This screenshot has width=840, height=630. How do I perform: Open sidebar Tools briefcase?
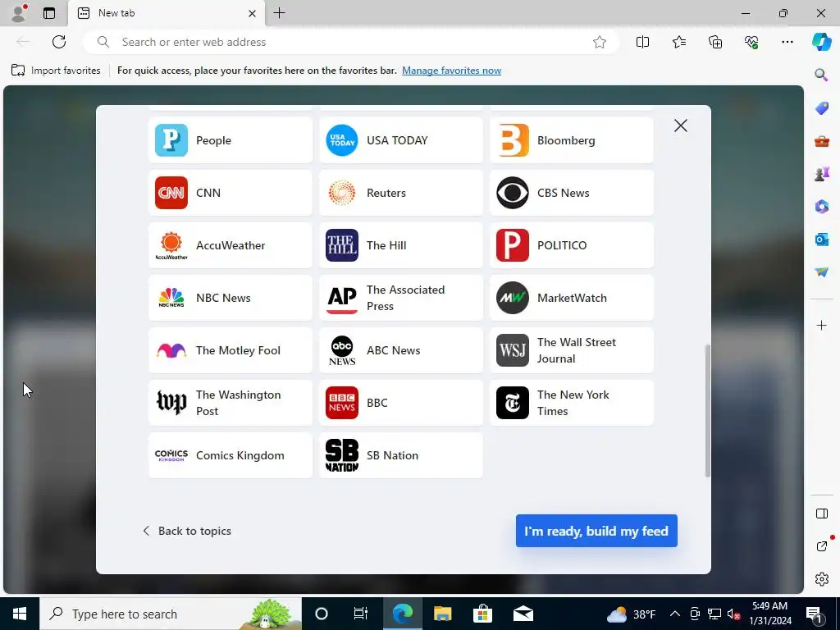tap(821, 141)
